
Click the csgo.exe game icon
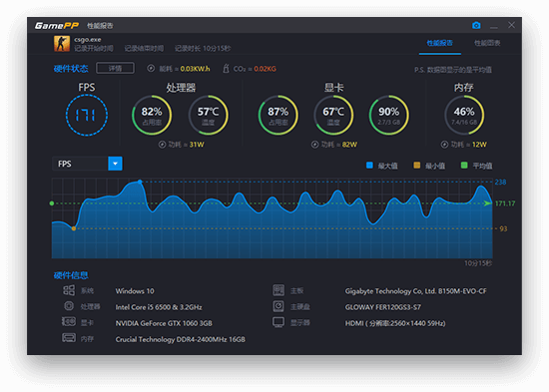(x=62, y=44)
